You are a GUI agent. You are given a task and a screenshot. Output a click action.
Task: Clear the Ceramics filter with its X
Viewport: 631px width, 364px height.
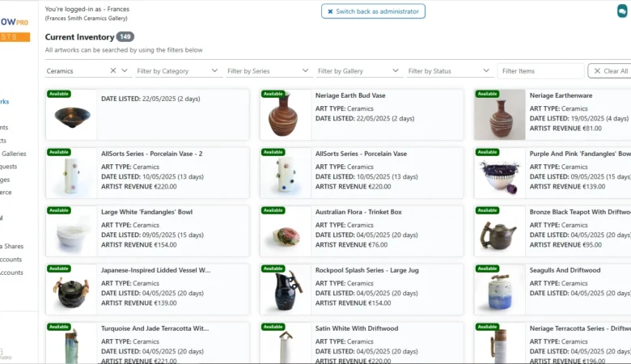(113, 71)
